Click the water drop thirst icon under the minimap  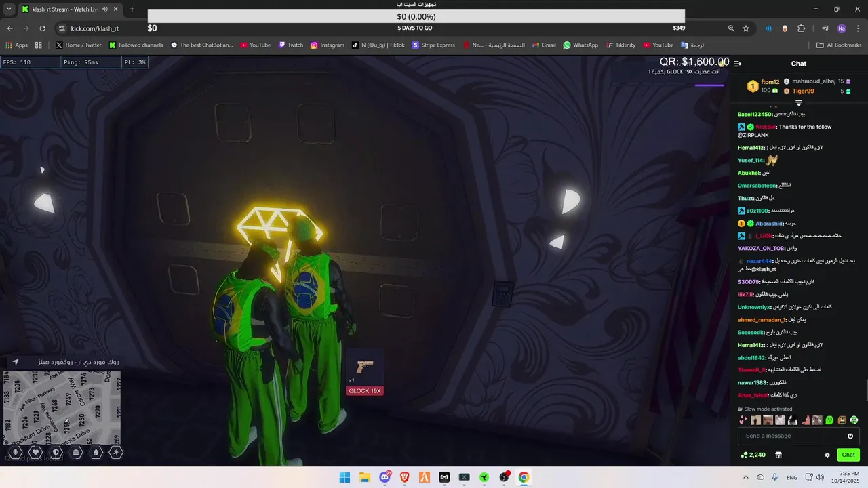coord(96,452)
